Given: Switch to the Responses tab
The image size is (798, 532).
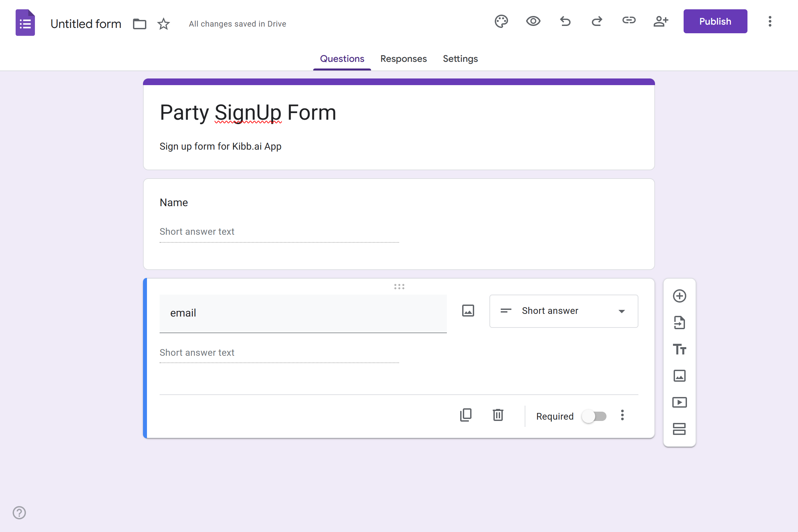Looking at the screenshot, I should click(403, 59).
